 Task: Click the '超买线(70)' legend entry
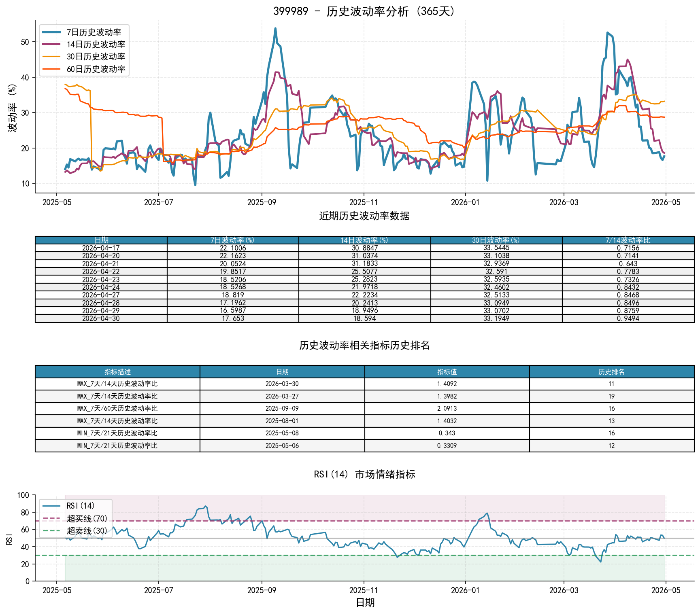(75, 518)
